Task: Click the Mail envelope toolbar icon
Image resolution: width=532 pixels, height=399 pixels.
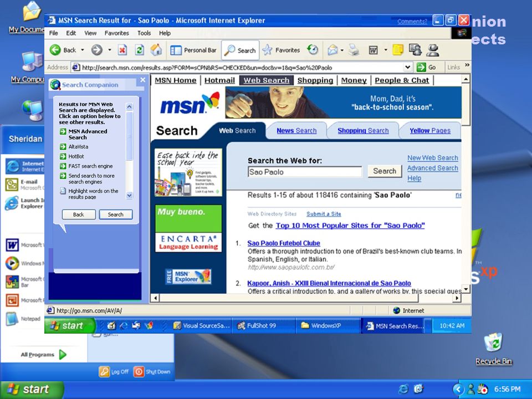Action: point(332,50)
